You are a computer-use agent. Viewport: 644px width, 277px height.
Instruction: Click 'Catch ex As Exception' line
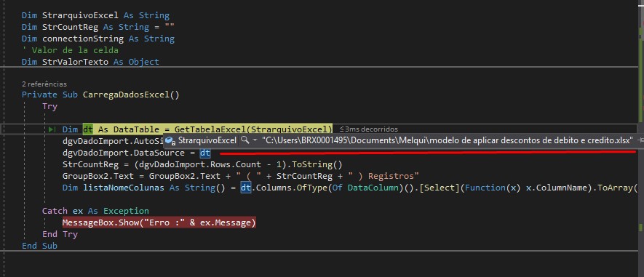(x=95, y=211)
